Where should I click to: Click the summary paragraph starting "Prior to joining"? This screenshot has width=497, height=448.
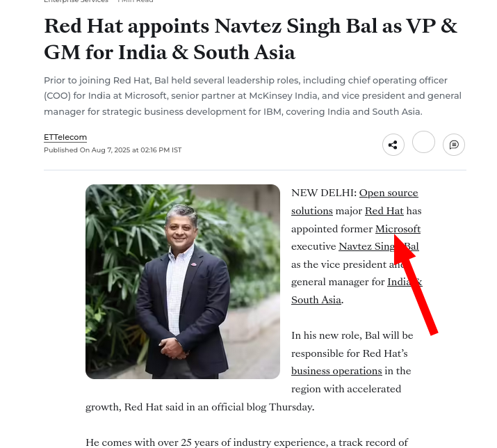point(252,96)
